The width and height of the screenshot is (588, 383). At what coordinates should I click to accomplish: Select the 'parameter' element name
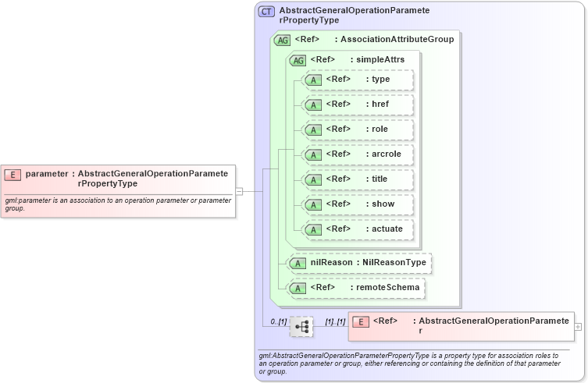tap(47, 173)
